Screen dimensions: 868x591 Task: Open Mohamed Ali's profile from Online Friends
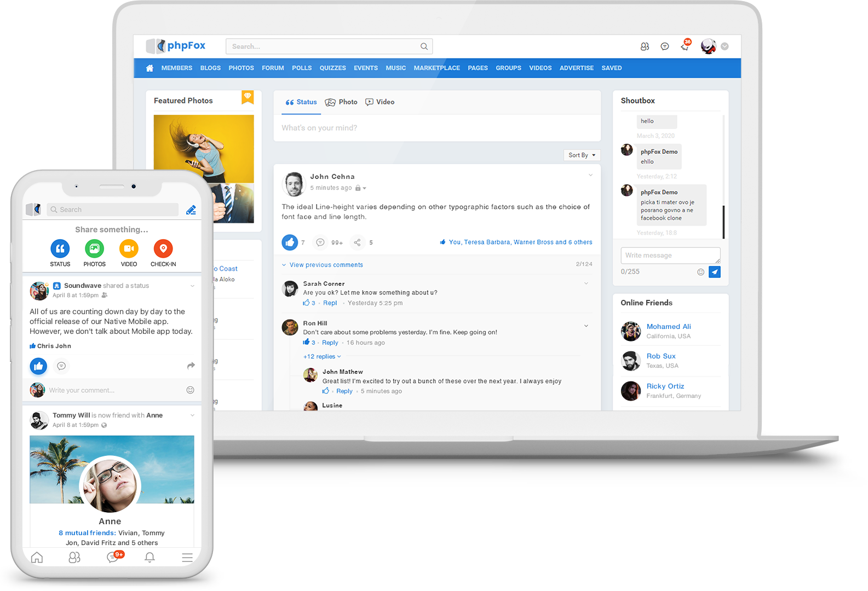pyautogui.click(x=668, y=327)
